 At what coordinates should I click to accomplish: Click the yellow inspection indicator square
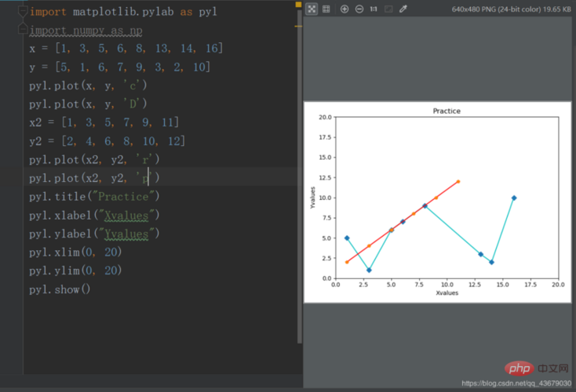coord(297,5)
